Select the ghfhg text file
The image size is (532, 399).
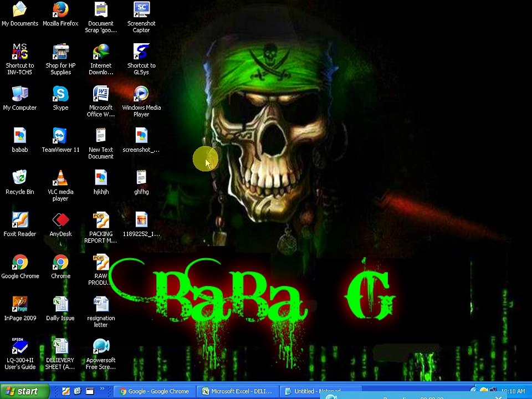[141, 182]
